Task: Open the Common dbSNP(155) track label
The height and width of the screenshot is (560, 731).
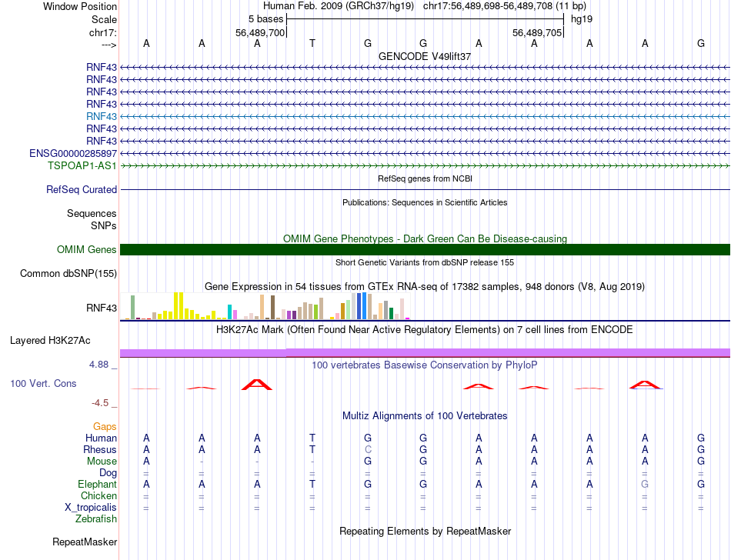Action: [68, 273]
